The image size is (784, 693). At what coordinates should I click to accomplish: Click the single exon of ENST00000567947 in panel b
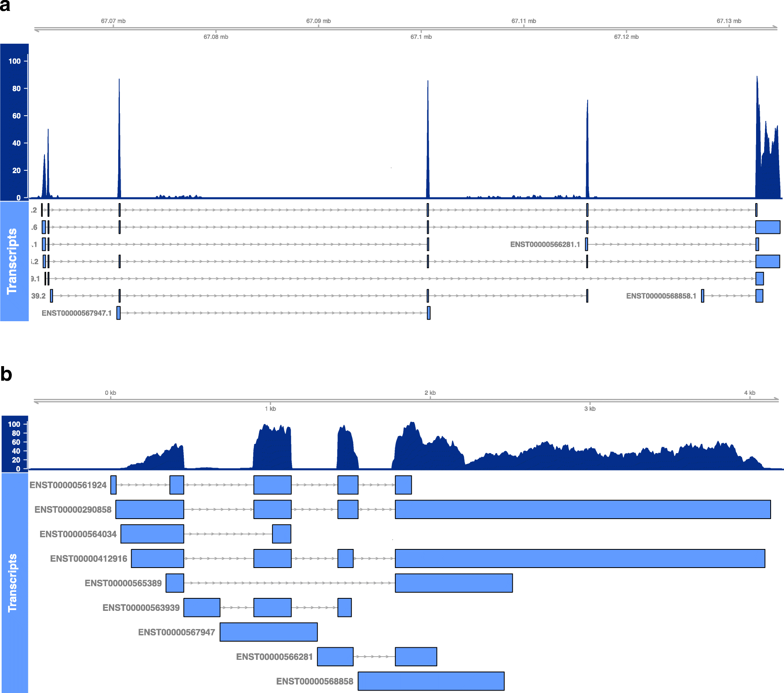(269, 632)
